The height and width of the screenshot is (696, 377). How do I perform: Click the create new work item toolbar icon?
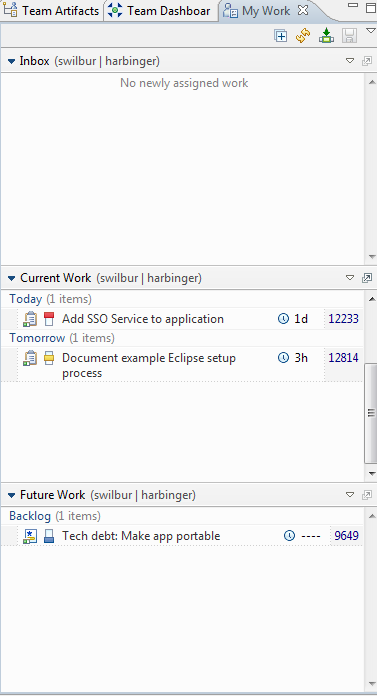coord(281,36)
